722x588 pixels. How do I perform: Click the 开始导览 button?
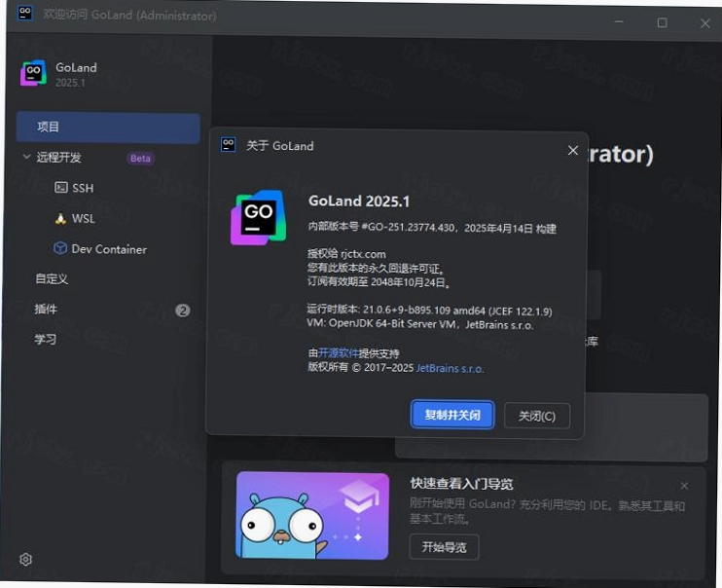(x=445, y=547)
